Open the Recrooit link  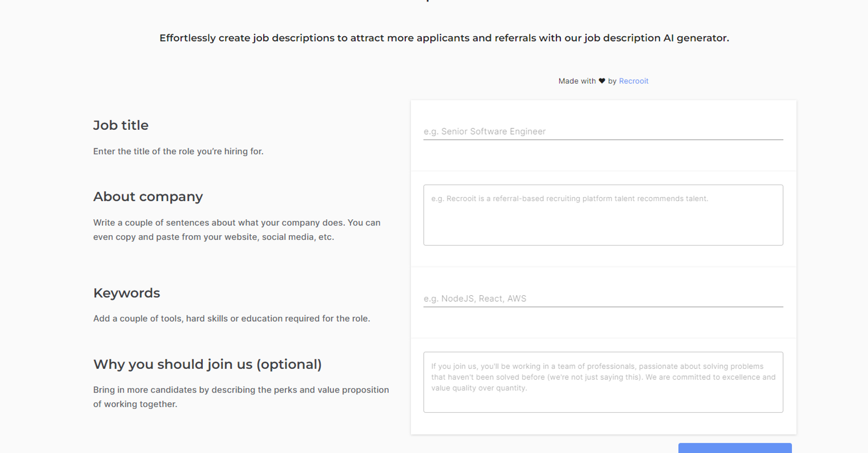click(633, 81)
